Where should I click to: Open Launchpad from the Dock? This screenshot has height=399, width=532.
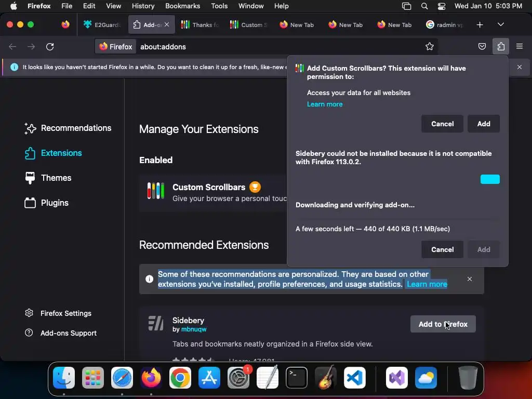click(x=92, y=378)
